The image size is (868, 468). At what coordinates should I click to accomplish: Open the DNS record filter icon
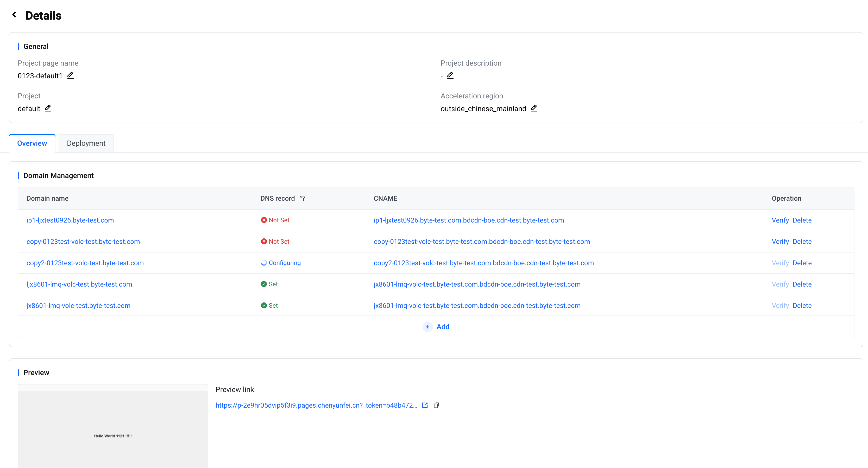[x=303, y=198]
